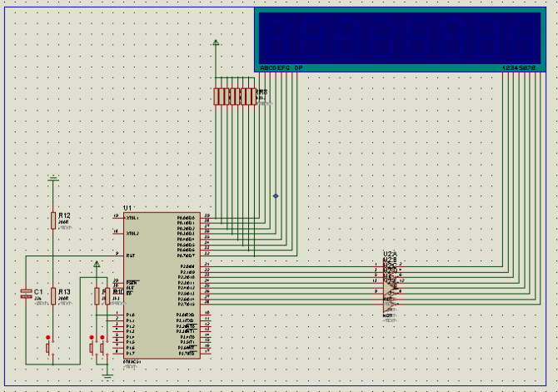Viewport: 558px width, 392px height.
Task: Select the ground terminal below the push buttons
Action: tap(107, 375)
